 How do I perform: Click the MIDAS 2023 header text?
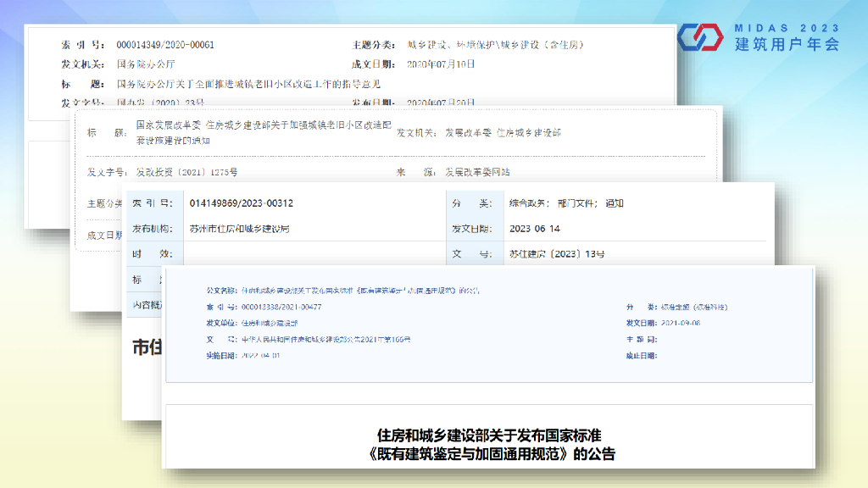[787, 27]
